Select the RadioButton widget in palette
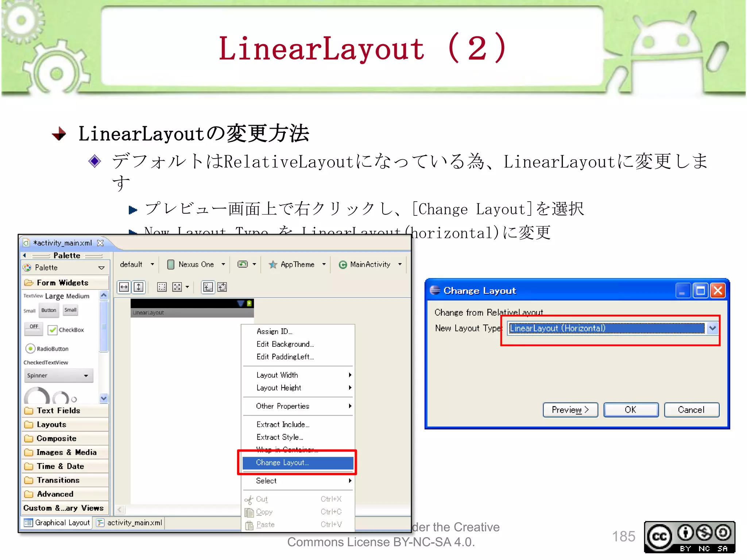 (x=47, y=349)
